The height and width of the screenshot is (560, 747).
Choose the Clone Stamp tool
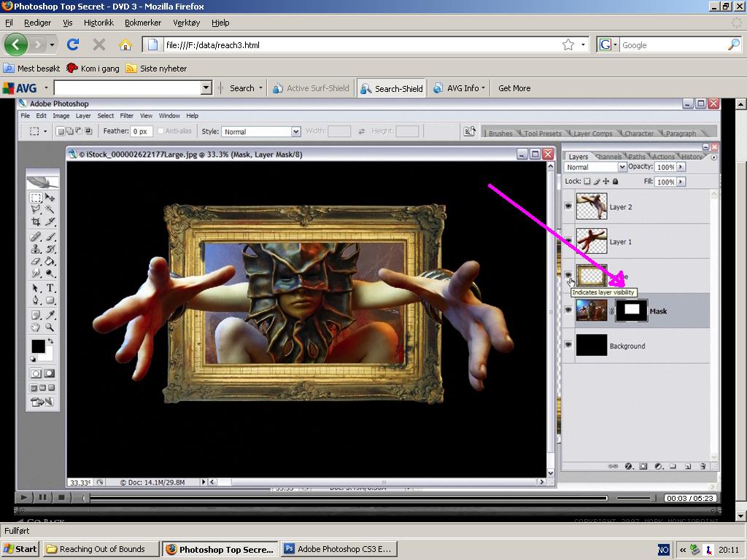coord(36,249)
